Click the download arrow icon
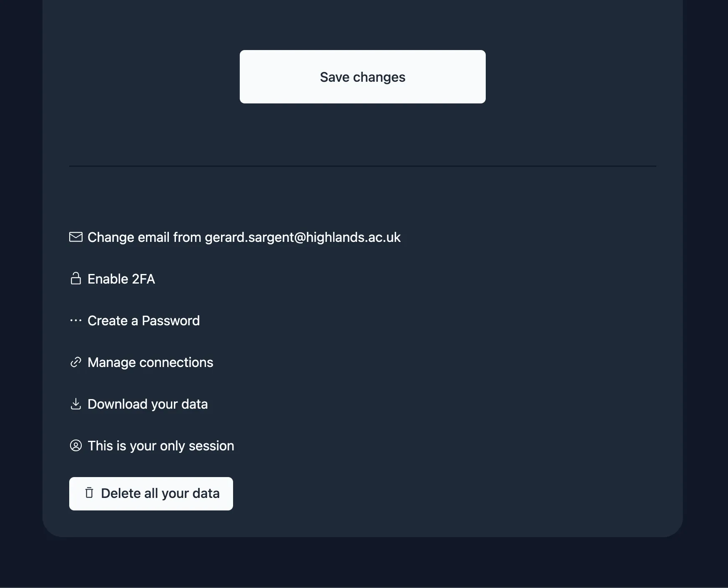728x588 pixels. (x=76, y=404)
